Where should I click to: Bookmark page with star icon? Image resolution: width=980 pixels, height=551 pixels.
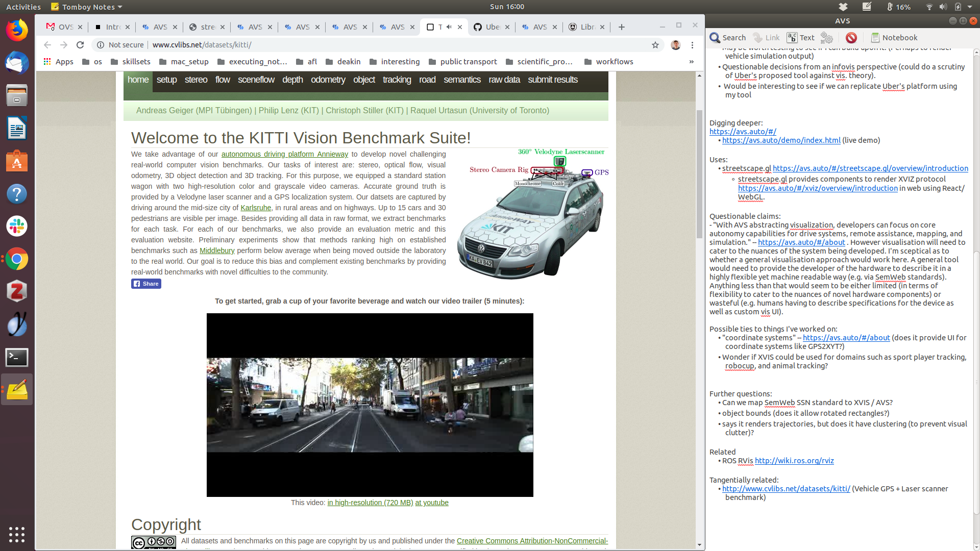pos(655,45)
